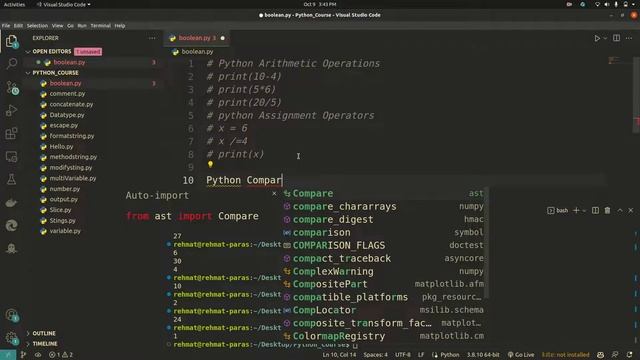Image resolution: width=640 pixels, height=360 pixels.
Task: Open the Selection menu
Action: (x=37, y=26)
